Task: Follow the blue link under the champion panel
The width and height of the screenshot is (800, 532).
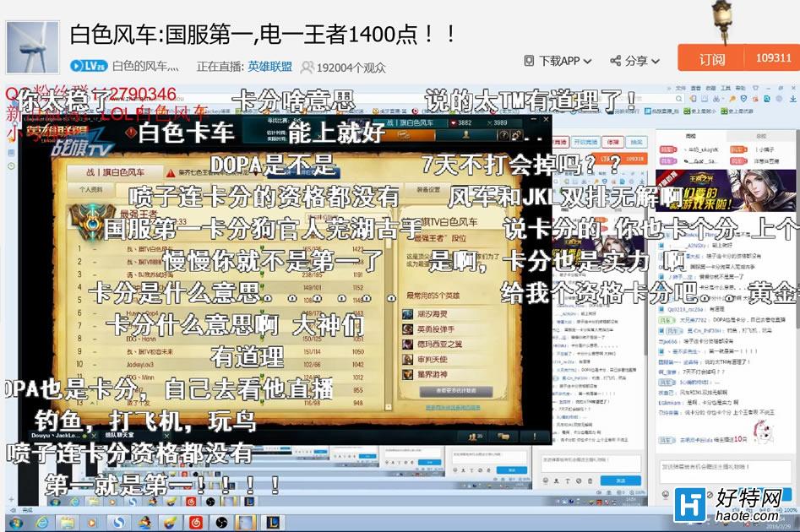Action: pyautogui.click(x=453, y=408)
